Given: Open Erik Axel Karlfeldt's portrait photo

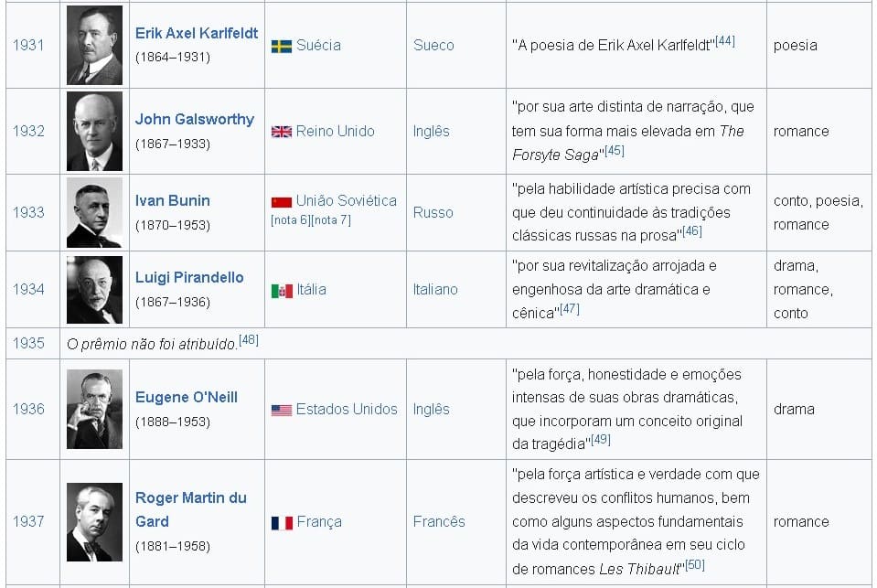Looking at the screenshot, I should pos(94,45).
